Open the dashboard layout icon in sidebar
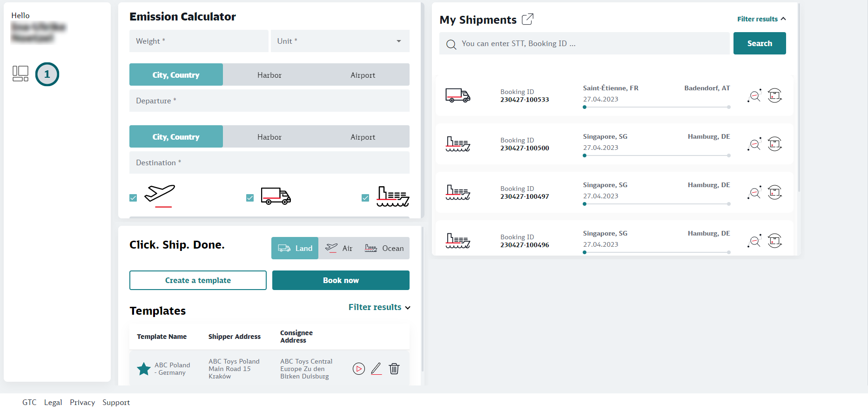The width and height of the screenshot is (868, 412). tap(20, 74)
